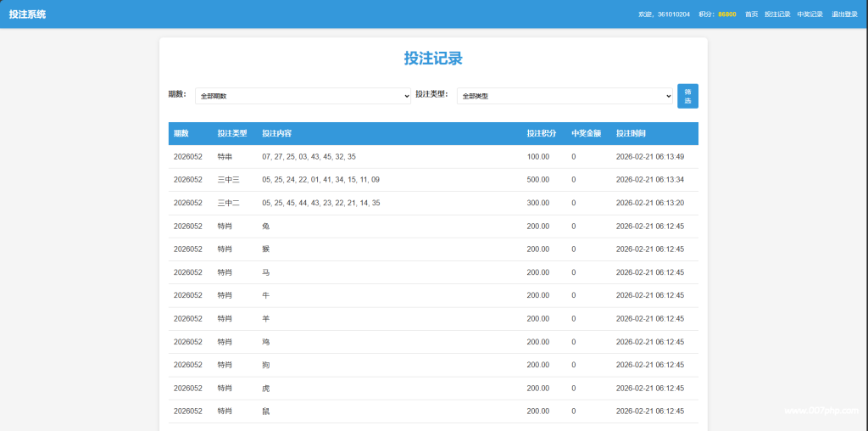The width and height of the screenshot is (868, 431).
Task: Click the 300.00 bet points cell
Action: tap(538, 204)
